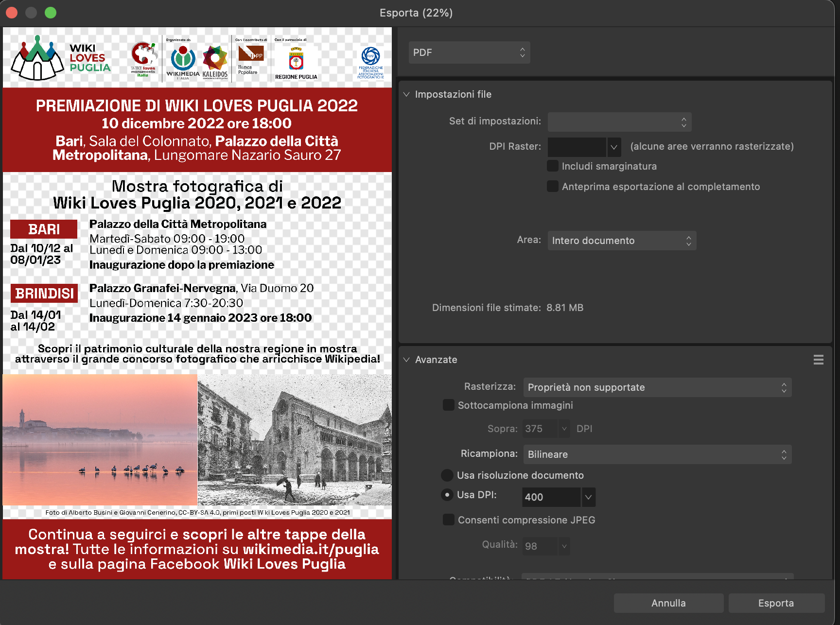This screenshot has height=625, width=840.
Task: Open the Qualità 98 dropdown arrow
Action: point(564,546)
